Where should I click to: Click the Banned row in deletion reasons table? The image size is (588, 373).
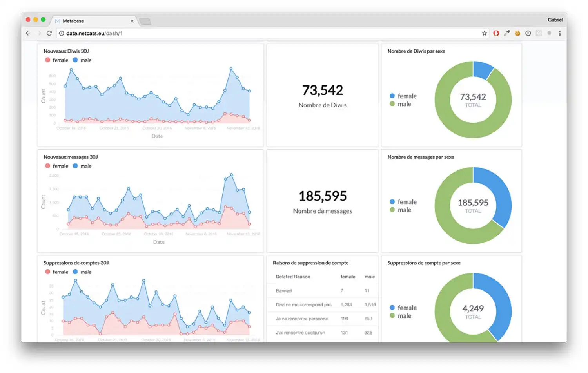(323, 291)
